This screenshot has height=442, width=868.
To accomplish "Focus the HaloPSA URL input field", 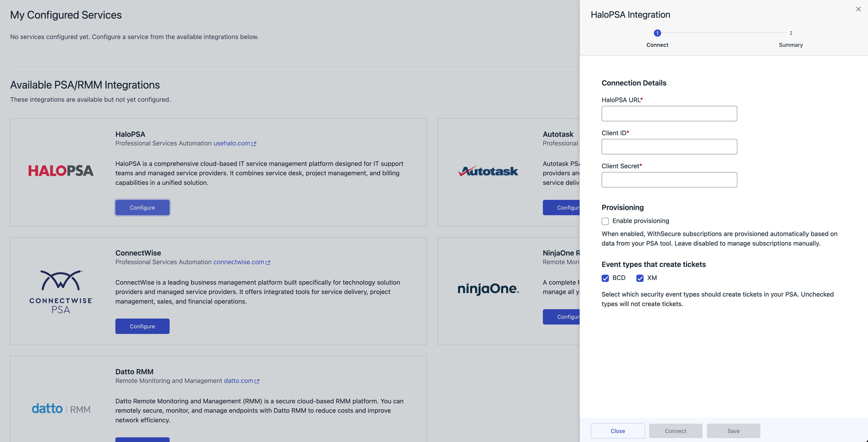I will pyautogui.click(x=669, y=113).
